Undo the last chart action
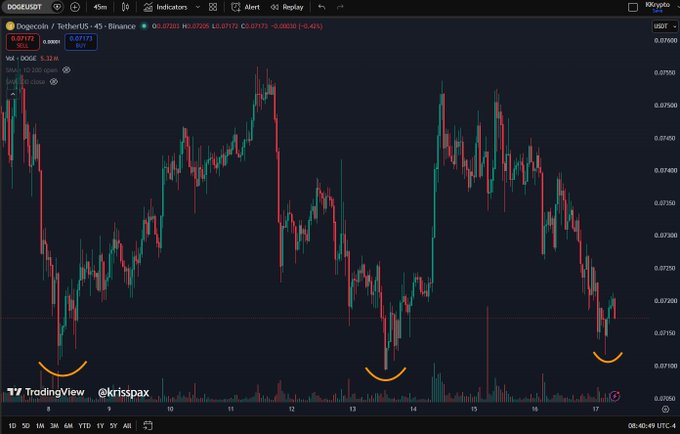The image size is (680, 434). [x=321, y=7]
